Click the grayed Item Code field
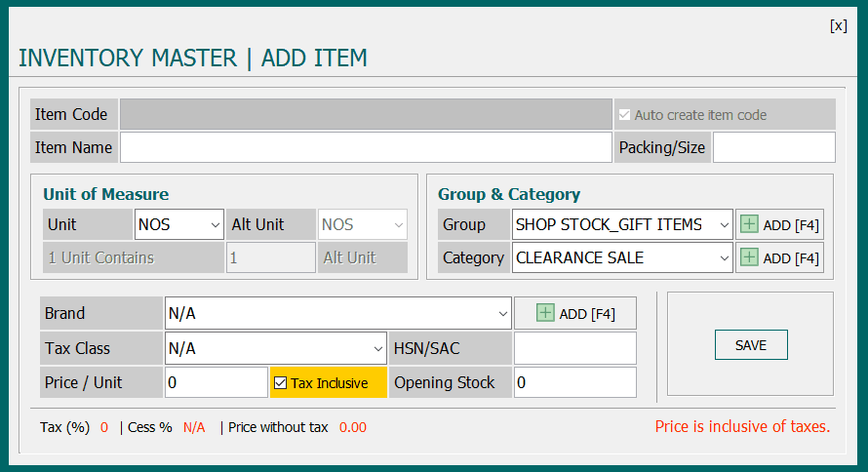The height and width of the screenshot is (472, 868). pos(366,114)
